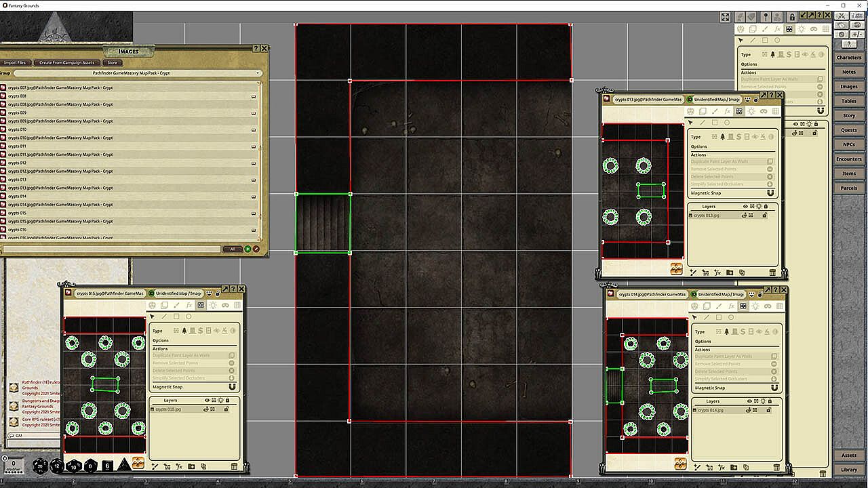Select grid tool in crypts 013 toolbar
Viewport: 868px width, 488px height.
pyautogui.click(x=776, y=111)
